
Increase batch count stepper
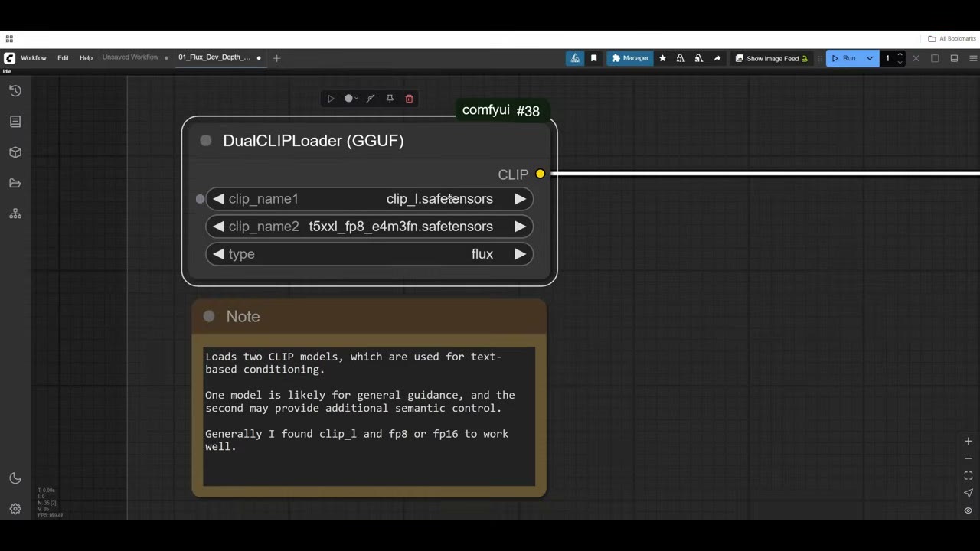(x=900, y=55)
